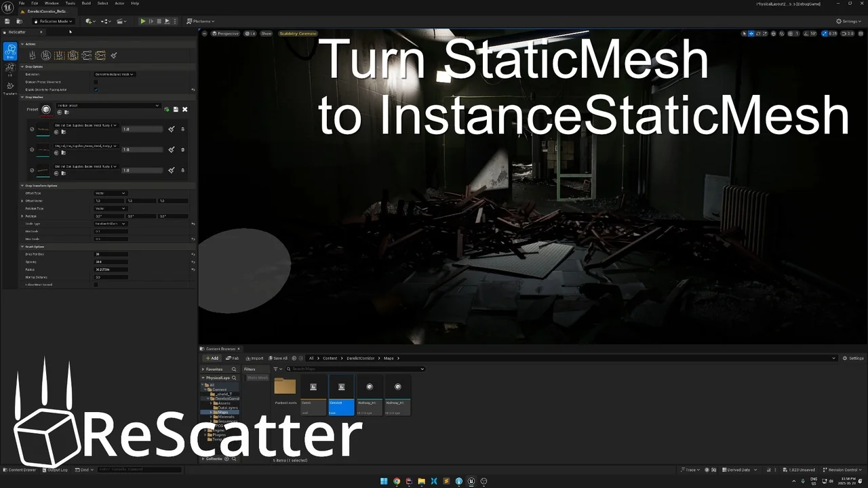
Task: Open the Fab marketplace from the Content Browser
Action: (232, 358)
